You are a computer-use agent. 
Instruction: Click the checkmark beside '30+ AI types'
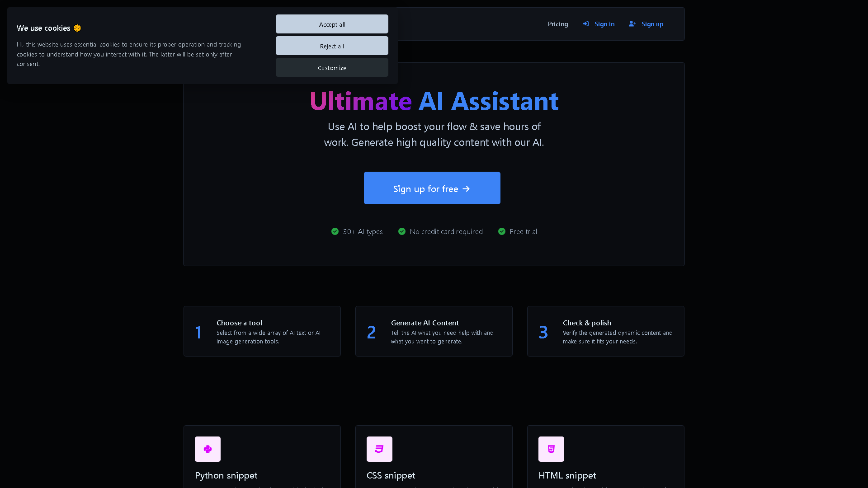point(335,231)
